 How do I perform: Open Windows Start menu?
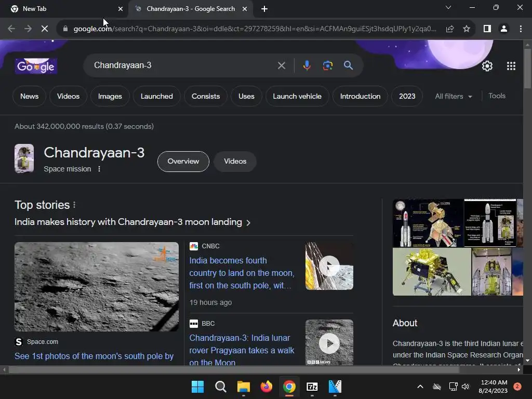click(x=197, y=387)
